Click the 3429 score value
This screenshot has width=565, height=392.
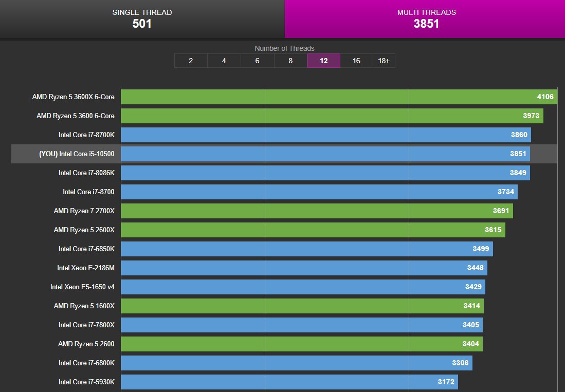(473, 287)
